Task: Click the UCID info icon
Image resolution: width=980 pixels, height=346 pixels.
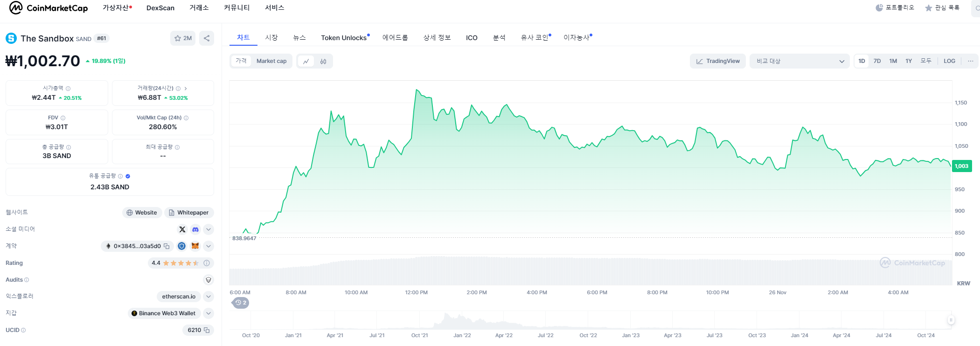Action: (23, 330)
